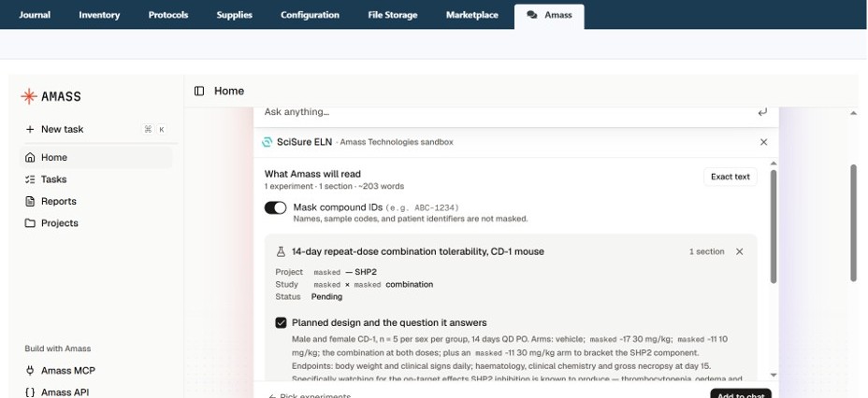
Task: Click the 14-day repeat-dose experiment title
Action: click(x=418, y=251)
